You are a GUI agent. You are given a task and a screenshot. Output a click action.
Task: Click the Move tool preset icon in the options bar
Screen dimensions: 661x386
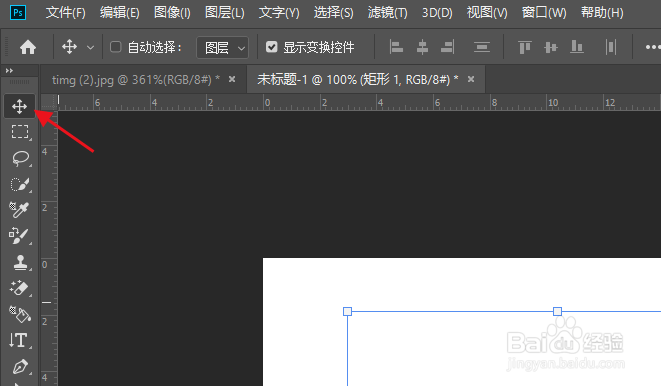[x=70, y=47]
